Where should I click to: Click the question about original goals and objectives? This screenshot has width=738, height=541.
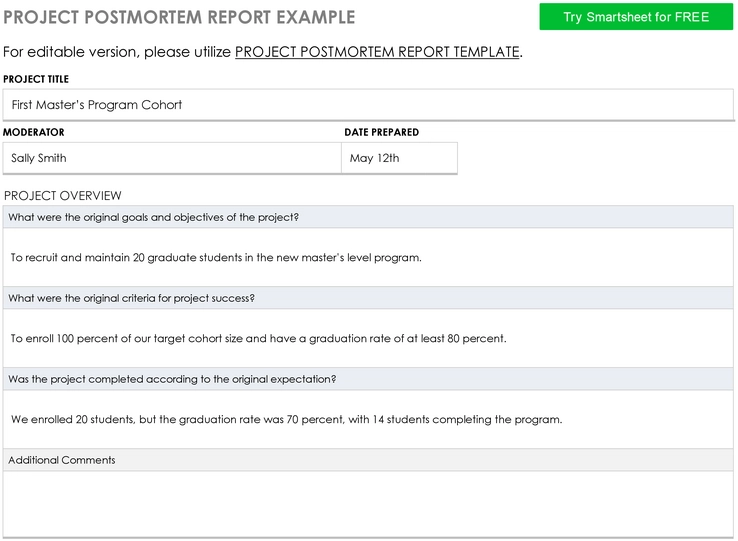click(368, 217)
